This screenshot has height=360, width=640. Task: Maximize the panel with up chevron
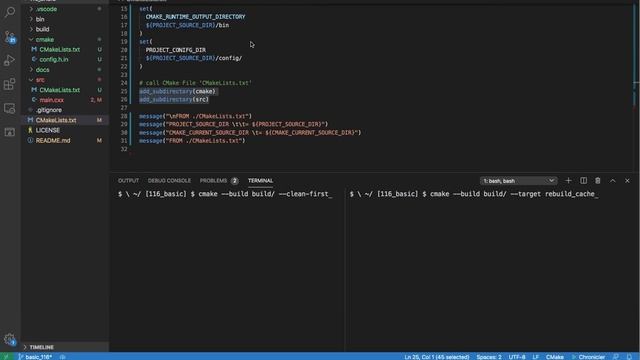point(613,180)
